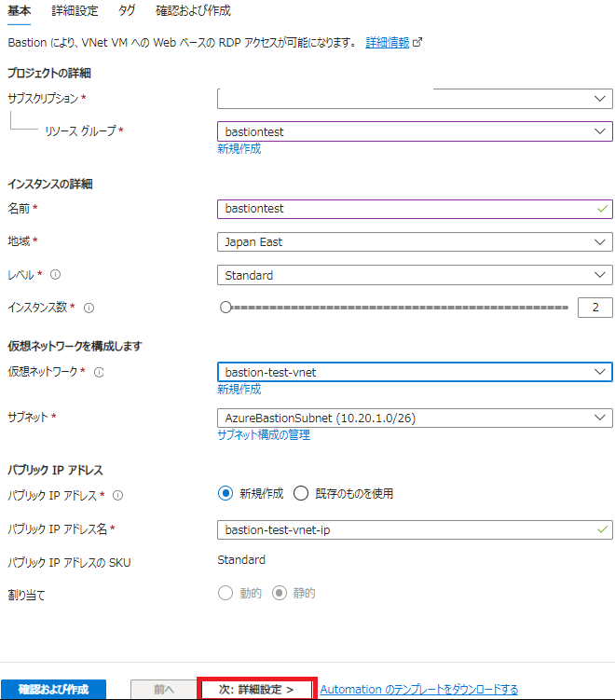Click the external link icon beside 詳細情報
615x700 pixels.
click(417, 43)
